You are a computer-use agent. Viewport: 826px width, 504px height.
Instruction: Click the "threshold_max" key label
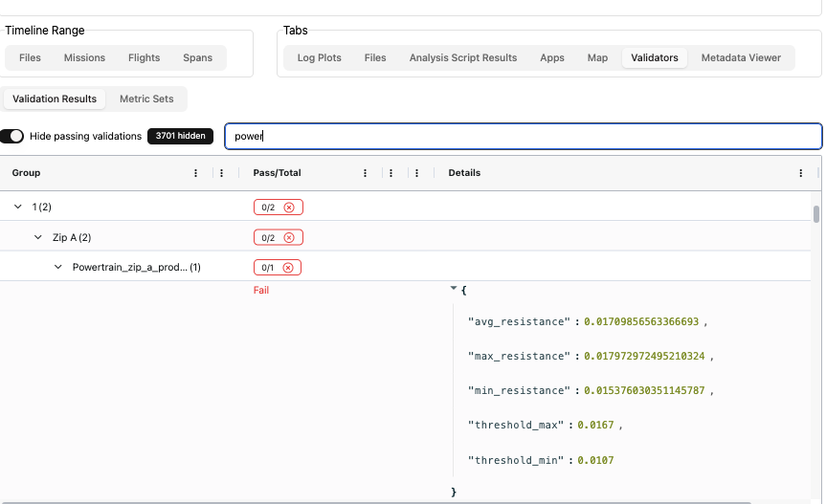click(516, 425)
